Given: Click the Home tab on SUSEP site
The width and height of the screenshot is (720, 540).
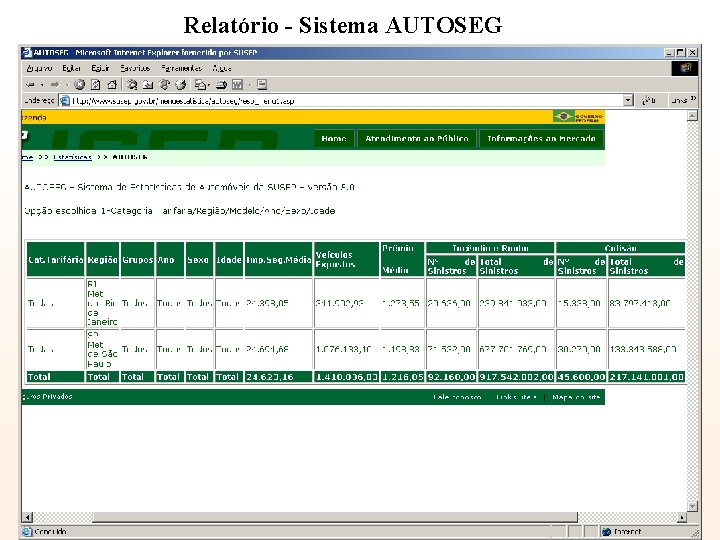Looking at the screenshot, I should (x=334, y=139).
